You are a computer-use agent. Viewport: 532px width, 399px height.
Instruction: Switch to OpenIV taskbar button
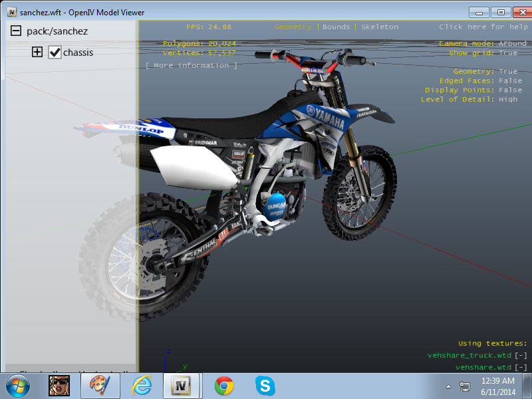click(182, 386)
